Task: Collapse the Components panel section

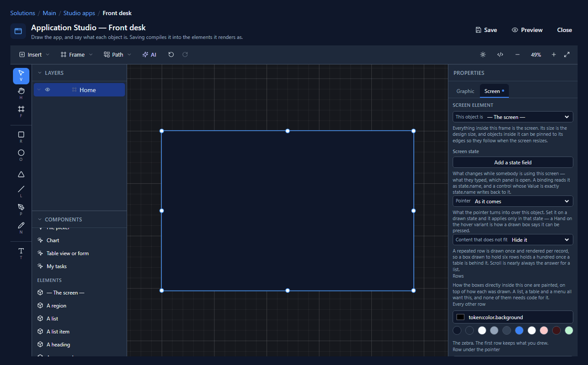Action: (x=40, y=220)
